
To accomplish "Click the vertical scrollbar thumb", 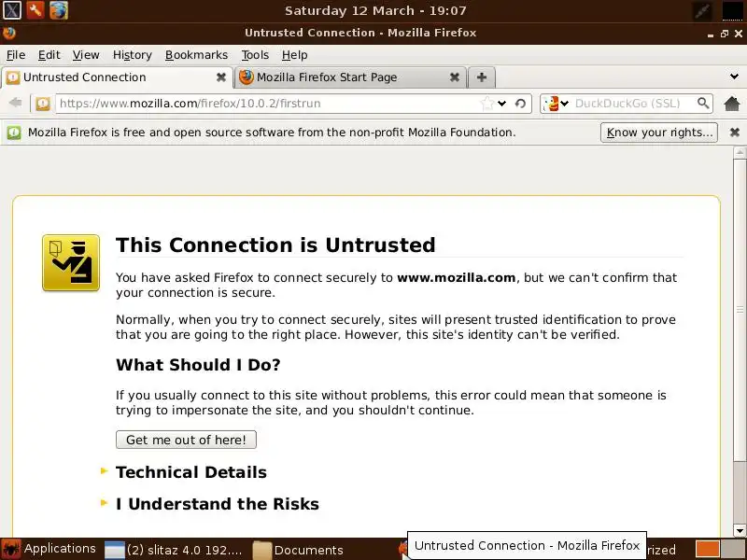I will click(740, 310).
